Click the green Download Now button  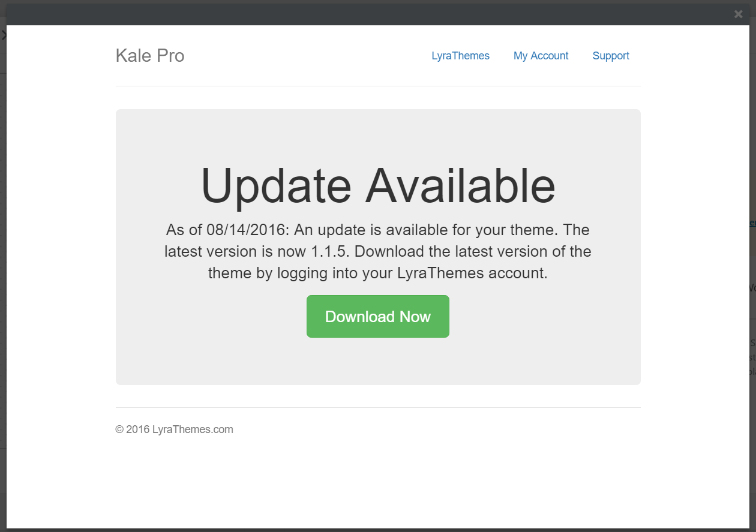coord(377,316)
